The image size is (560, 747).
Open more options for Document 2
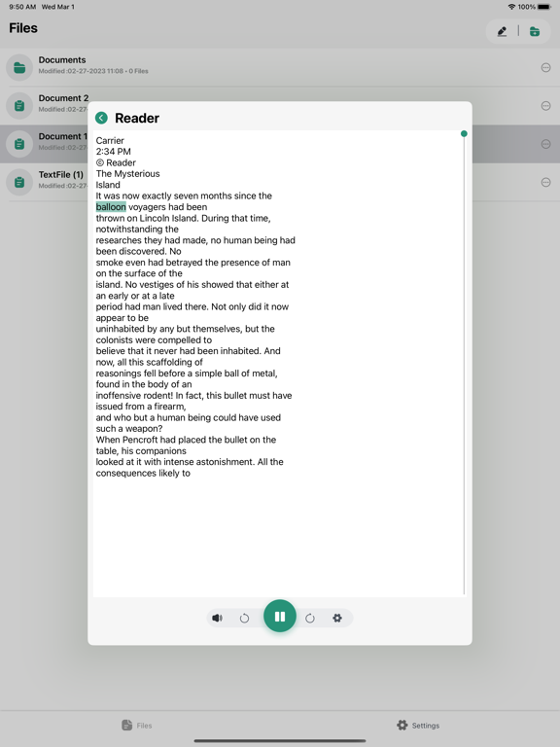coord(545,106)
